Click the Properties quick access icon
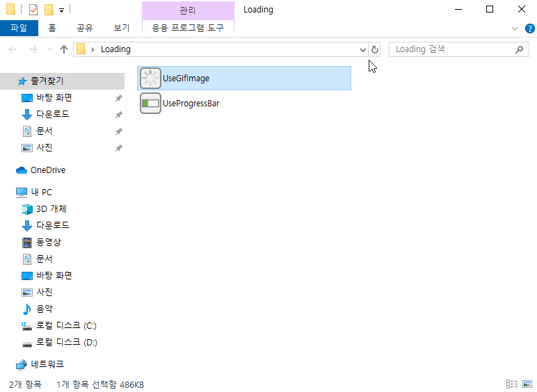The image size is (537, 392). coord(33,10)
